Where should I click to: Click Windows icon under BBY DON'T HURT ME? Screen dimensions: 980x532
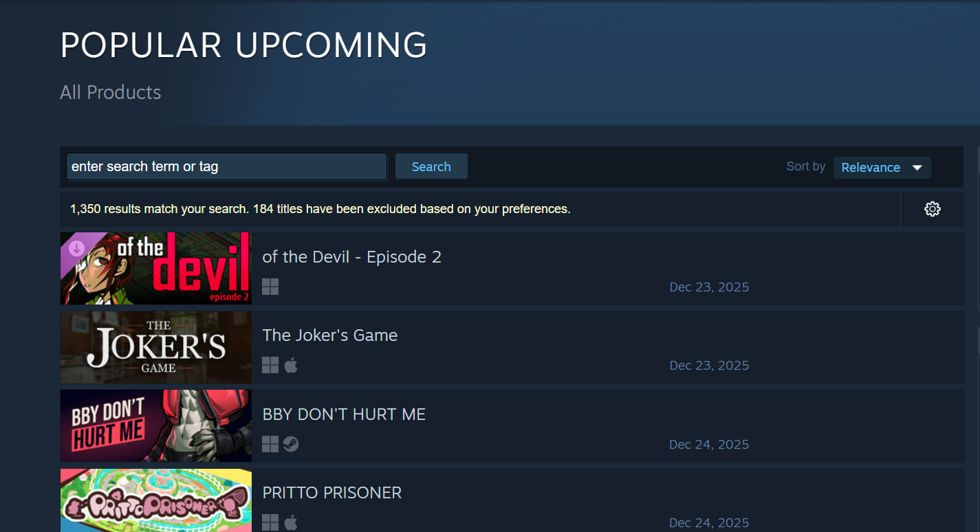point(270,445)
